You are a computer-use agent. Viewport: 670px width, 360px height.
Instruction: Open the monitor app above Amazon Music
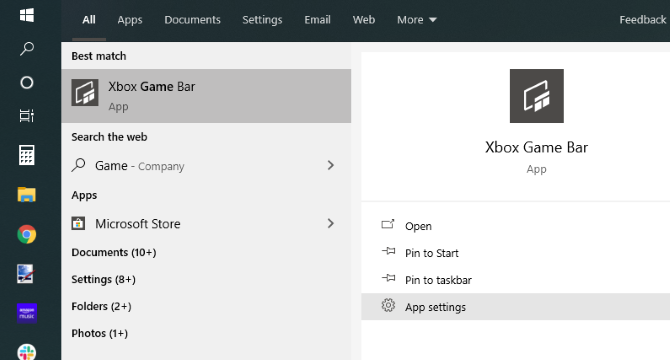click(26, 274)
